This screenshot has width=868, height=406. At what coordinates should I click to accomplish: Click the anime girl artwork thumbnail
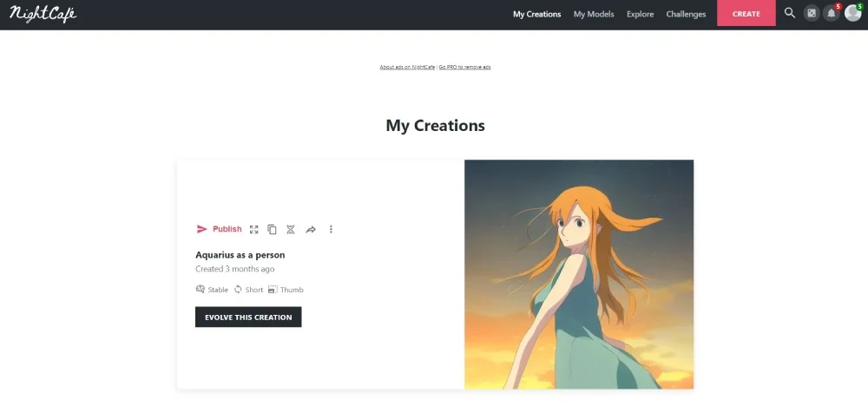click(579, 274)
